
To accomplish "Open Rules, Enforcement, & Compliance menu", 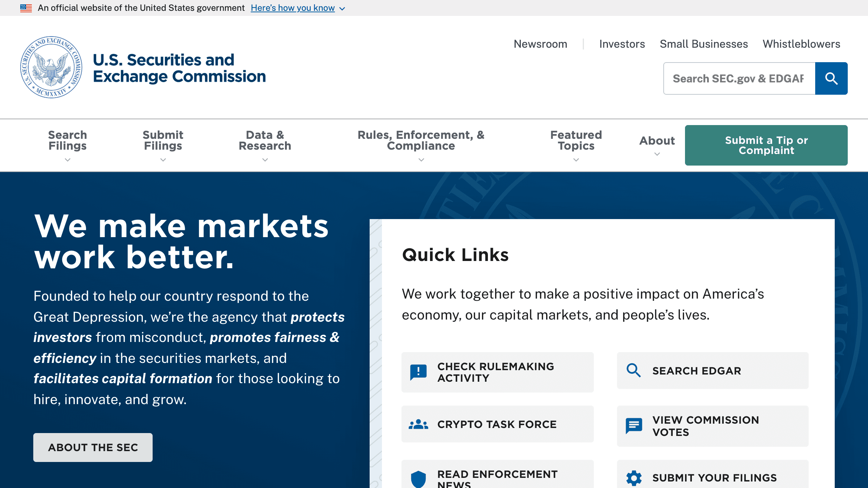I will [421, 145].
